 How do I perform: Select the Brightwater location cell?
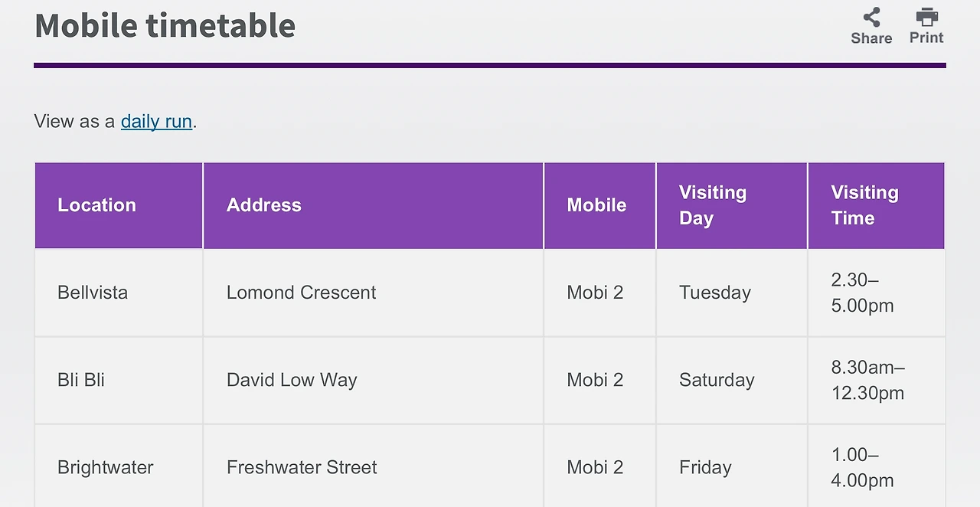[106, 467]
